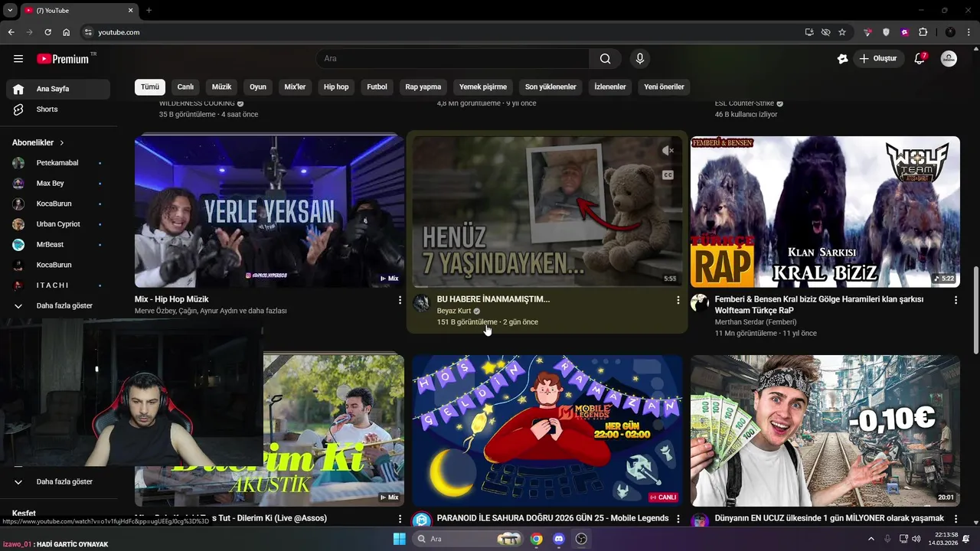The image size is (980, 551).
Task: Select the Mix'ler filter chip
Action: pos(295,86)
